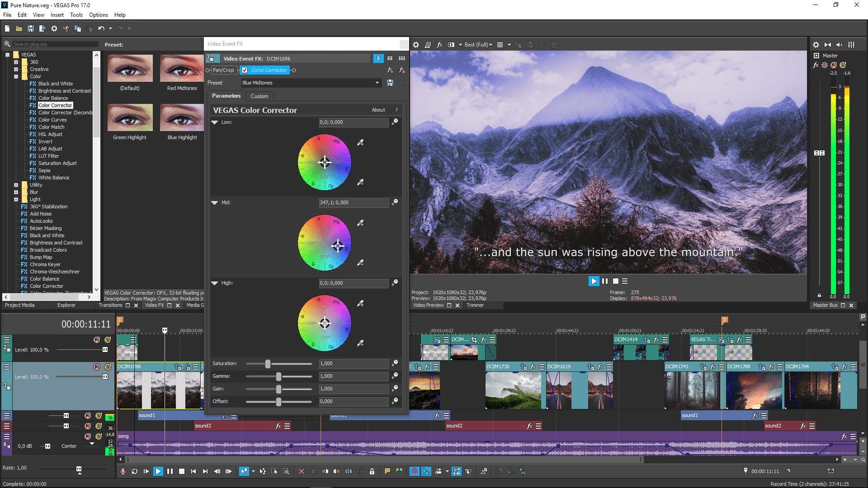Select the Split Screen View icon
Image resolution: width=868 pixels, height=488 pixels.
(x=451, y=45)
